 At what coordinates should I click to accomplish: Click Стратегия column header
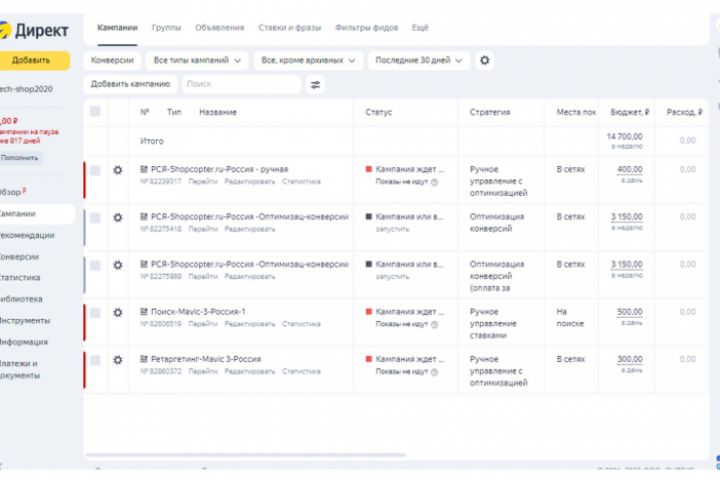(489, 112)
